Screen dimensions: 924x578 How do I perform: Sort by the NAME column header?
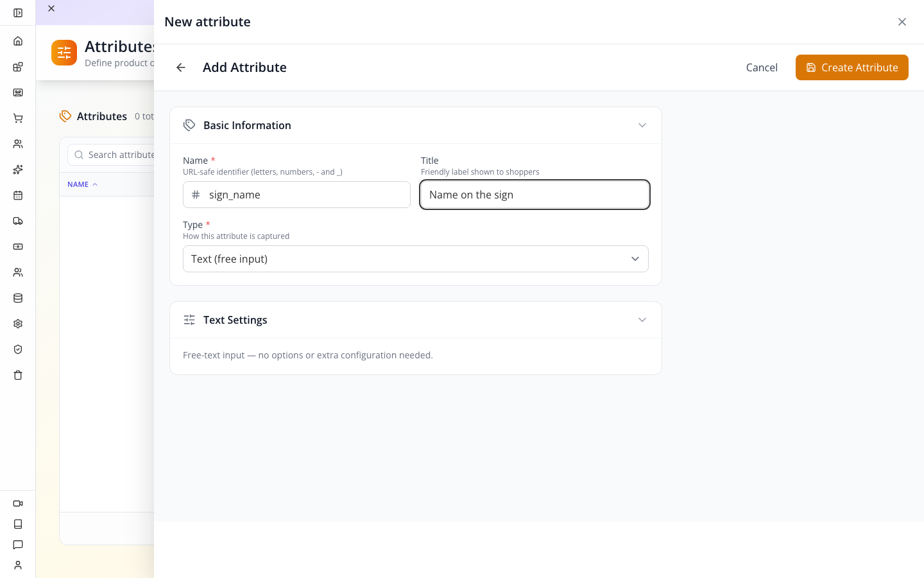coord(82,184)
